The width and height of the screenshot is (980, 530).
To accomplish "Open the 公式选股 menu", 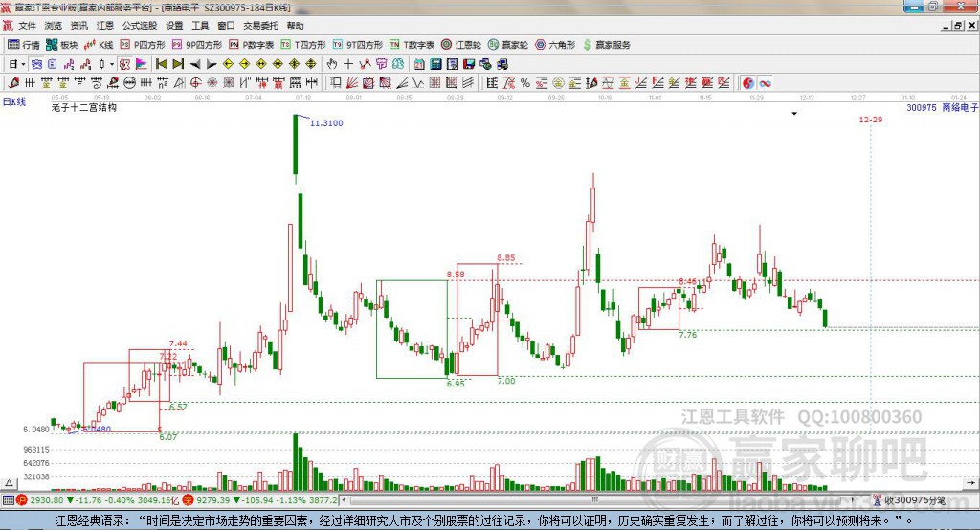I will [138, 26].
